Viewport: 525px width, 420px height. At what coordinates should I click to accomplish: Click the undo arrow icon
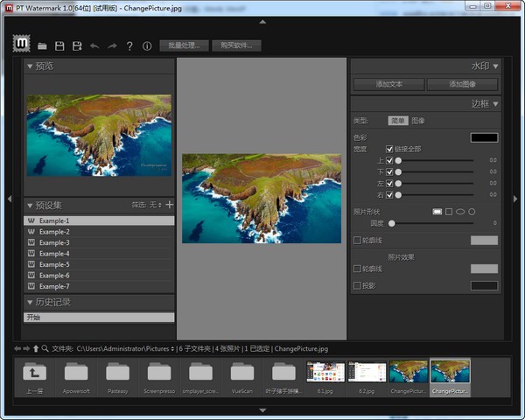[94, 45]
